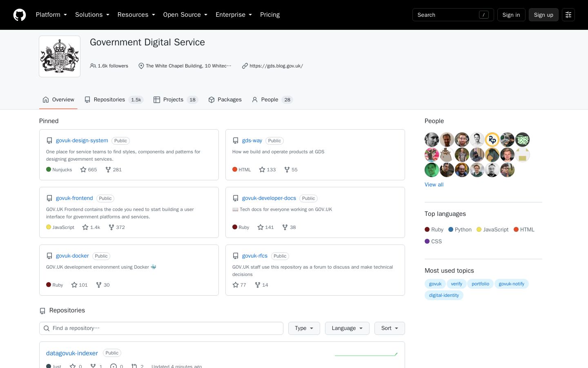Screen dimensions: 588x368
Task: View gds-way stars count 133
Action: pos(267,170)
